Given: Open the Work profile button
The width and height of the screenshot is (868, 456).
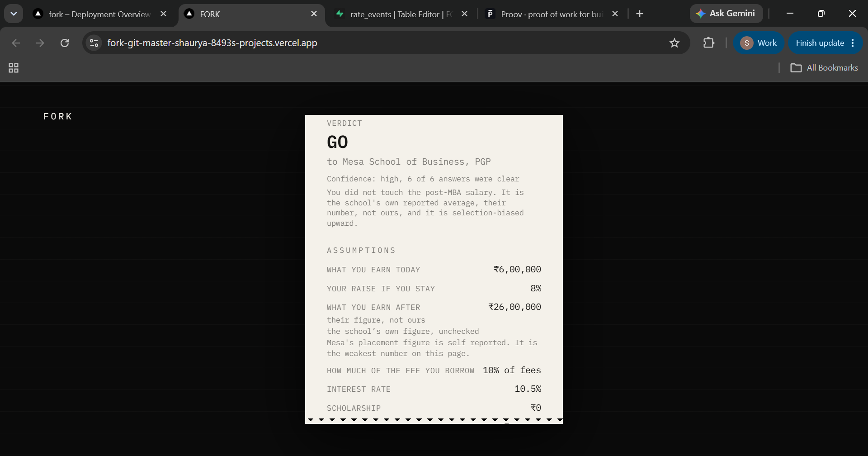Looking at the screenshot, I should point(759,43).
